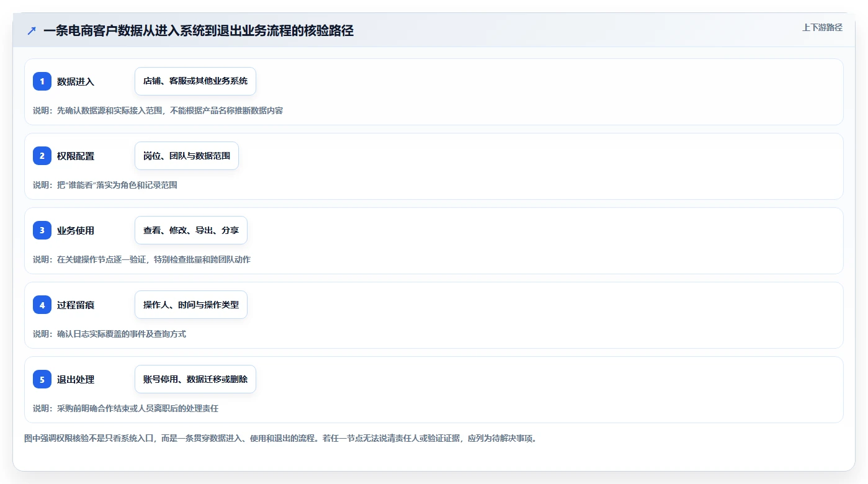This screenshot has height=484, width=868.
Task: Click the step label 数据进入
Action: coord(76,81)
